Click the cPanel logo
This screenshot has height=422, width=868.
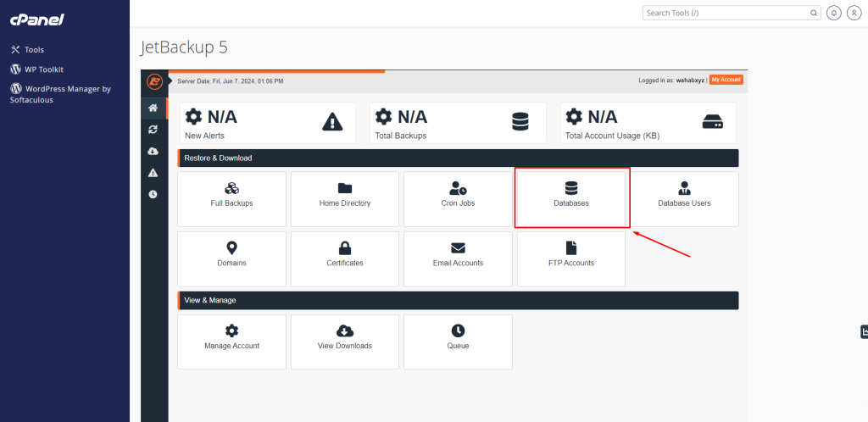(36, 19)
